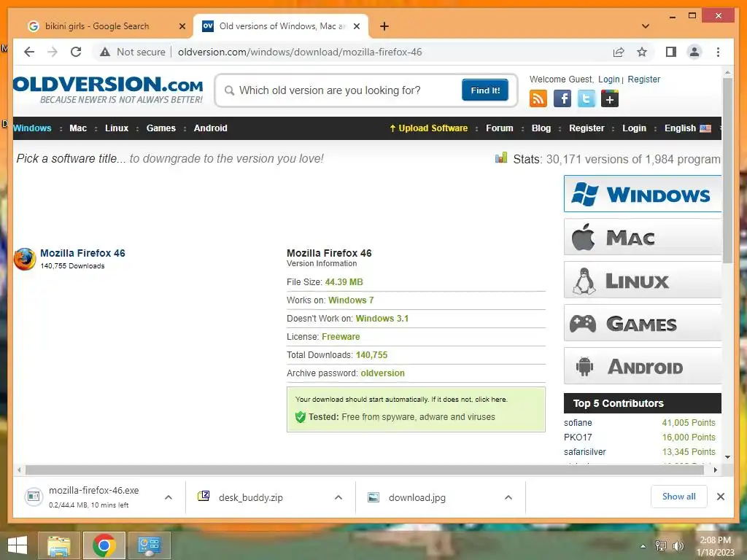Open a new tab with the plus button
The height and width of the screenshot is (560, 747).
[x=384, y=26]
